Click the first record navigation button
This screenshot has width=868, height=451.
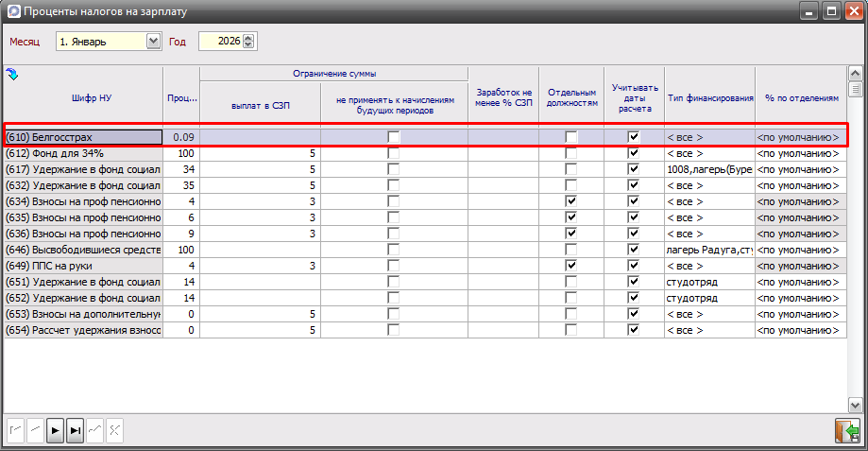tap(15, 430)
